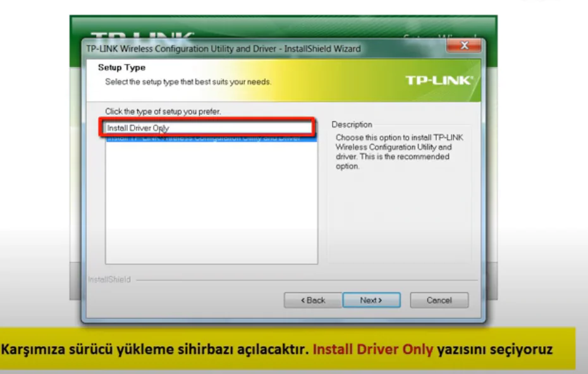Close the InstallShield Wizard window
The image size is (588, 374).
pos(464,45)
